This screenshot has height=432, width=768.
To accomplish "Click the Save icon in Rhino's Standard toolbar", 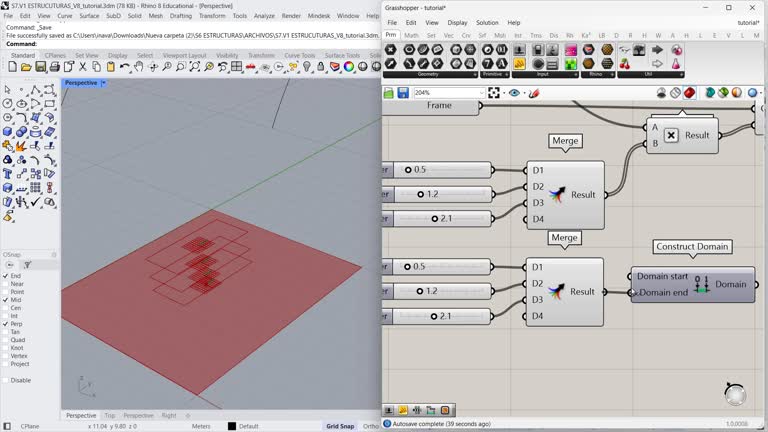I will (40, 67).
